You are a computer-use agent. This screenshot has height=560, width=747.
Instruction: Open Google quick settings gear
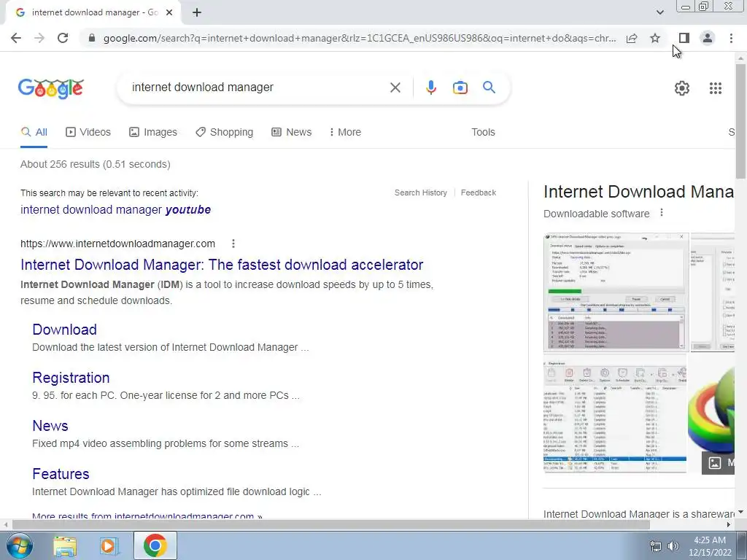[x=682, y=88]
